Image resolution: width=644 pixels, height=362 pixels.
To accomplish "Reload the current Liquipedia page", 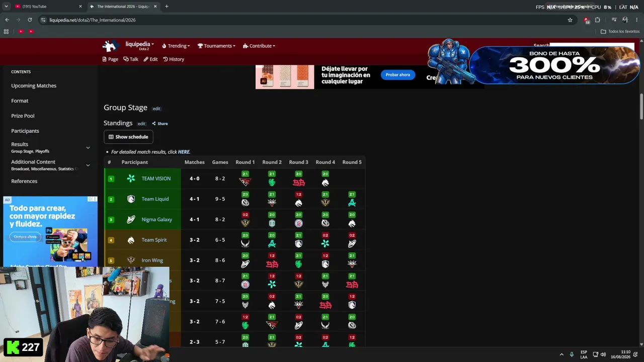I will click(30, 20).
